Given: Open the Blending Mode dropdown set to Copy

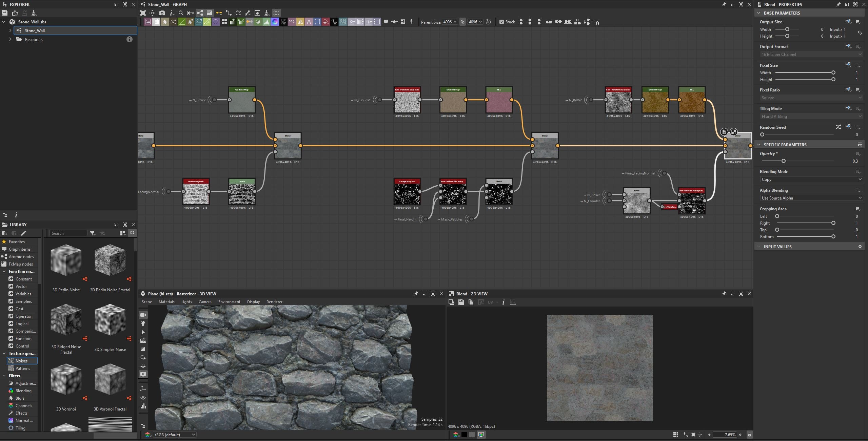Looking at the screenshot, I should pos(811,180).
